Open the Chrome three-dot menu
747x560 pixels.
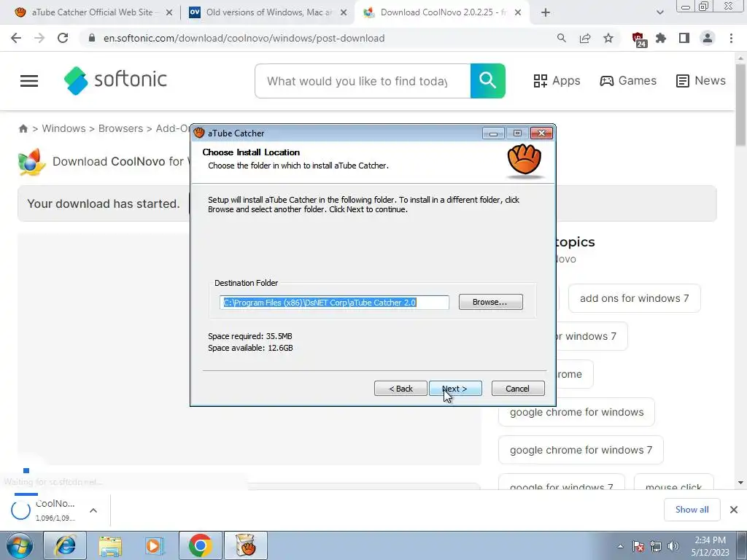tap(731, 38)
